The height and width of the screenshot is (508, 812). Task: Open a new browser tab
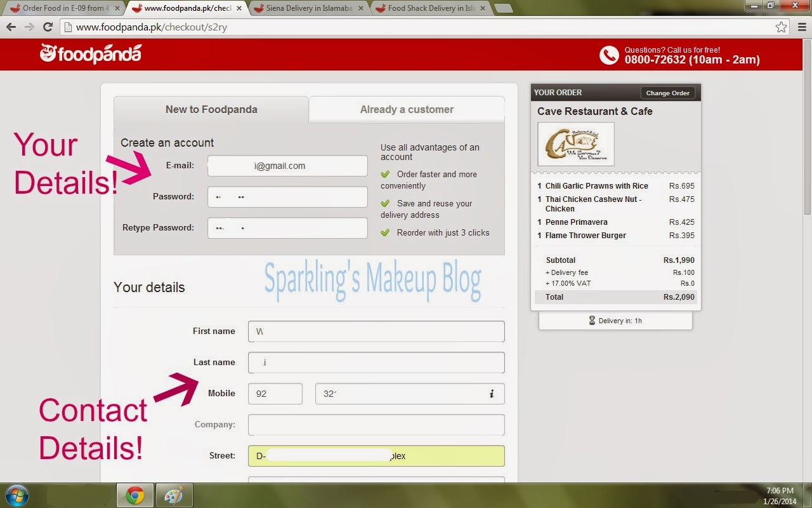click(503, 9)
